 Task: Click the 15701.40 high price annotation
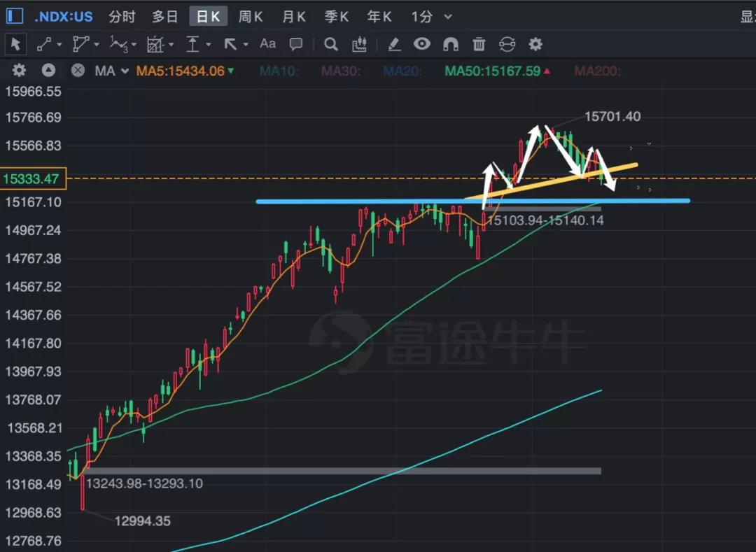click(x=612, y=117)
